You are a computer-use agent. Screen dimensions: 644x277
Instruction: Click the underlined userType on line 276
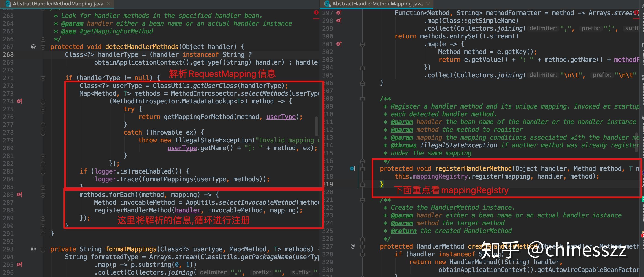[281, 117]
